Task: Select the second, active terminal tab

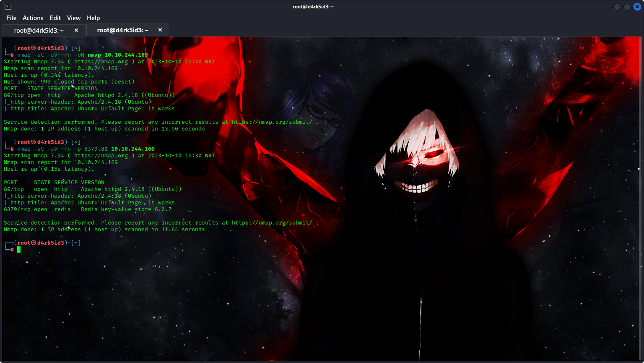Action: (122, 30)
